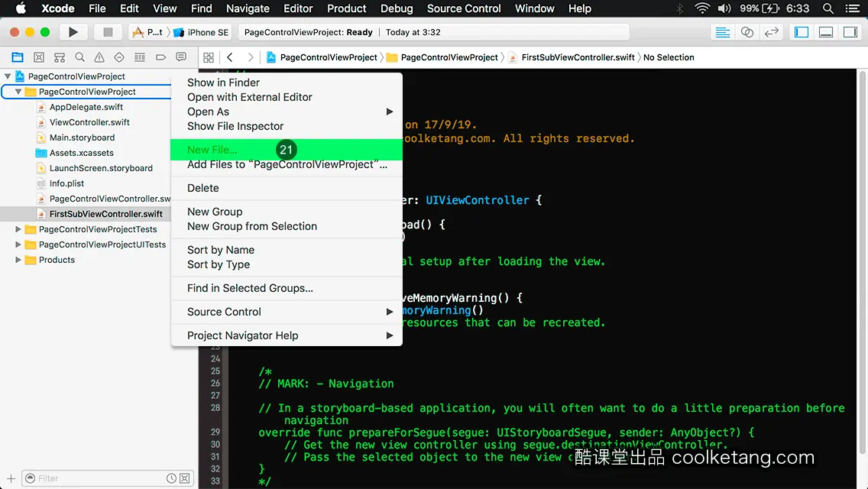This screenshot has height=489, width=868.
Task: Open the Debug navigator
Action: coord(140,57)
